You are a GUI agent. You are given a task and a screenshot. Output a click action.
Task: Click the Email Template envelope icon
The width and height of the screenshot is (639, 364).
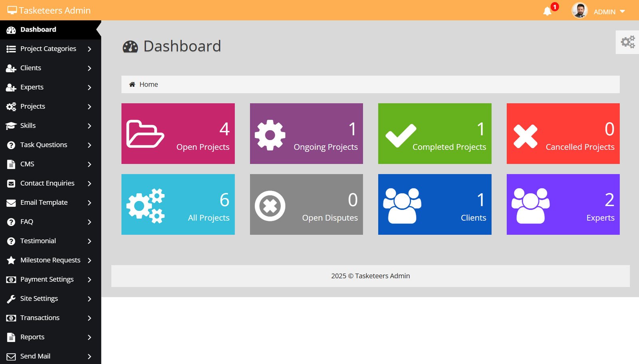tap(11, 203)
